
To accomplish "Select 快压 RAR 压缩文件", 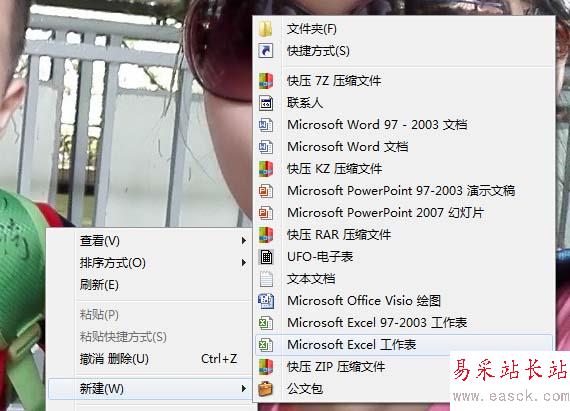I will pyautogui.click(x=404, y=235).
